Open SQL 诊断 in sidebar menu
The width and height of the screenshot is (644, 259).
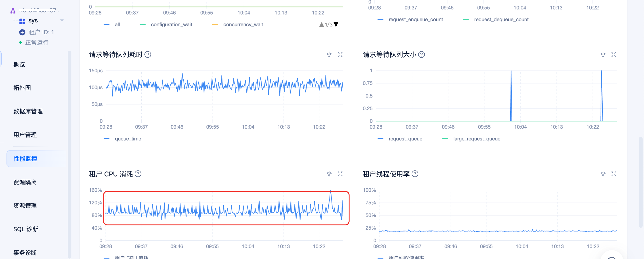[x=26, y=229]
